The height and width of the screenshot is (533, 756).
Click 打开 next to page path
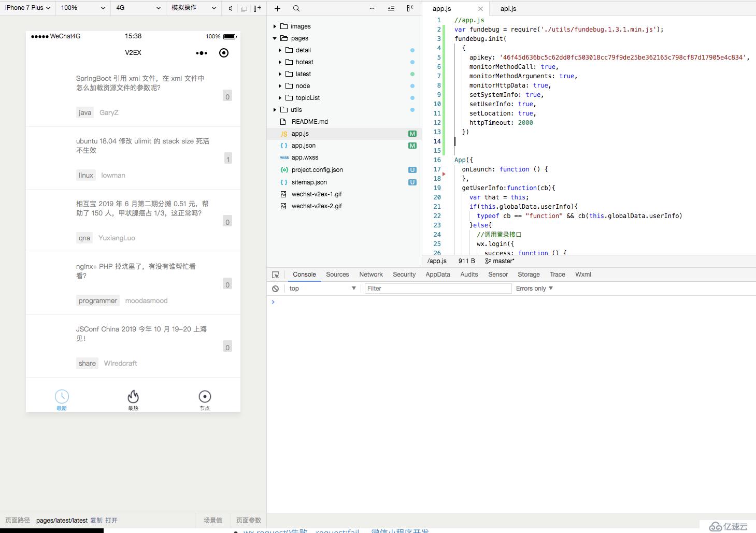point(111,521)
